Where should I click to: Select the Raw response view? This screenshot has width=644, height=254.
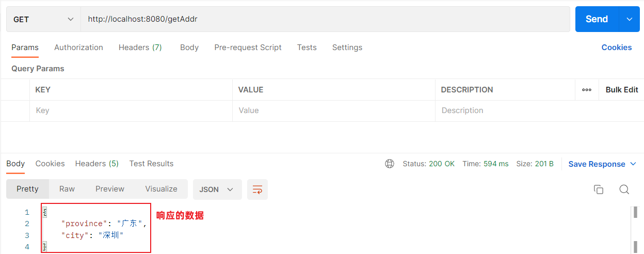(67, 189)
